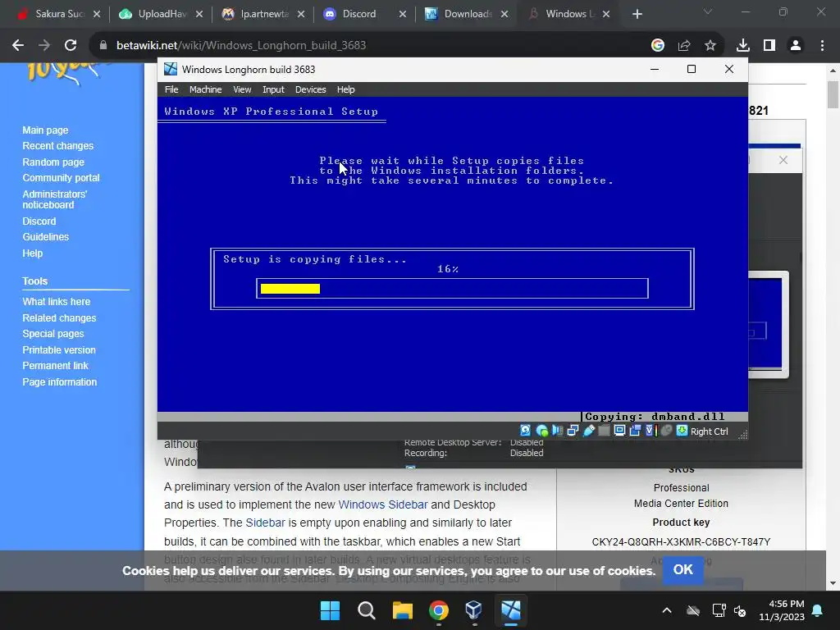
Task: Click the audio indicator in VM status bar
Action: pos(557,431)
